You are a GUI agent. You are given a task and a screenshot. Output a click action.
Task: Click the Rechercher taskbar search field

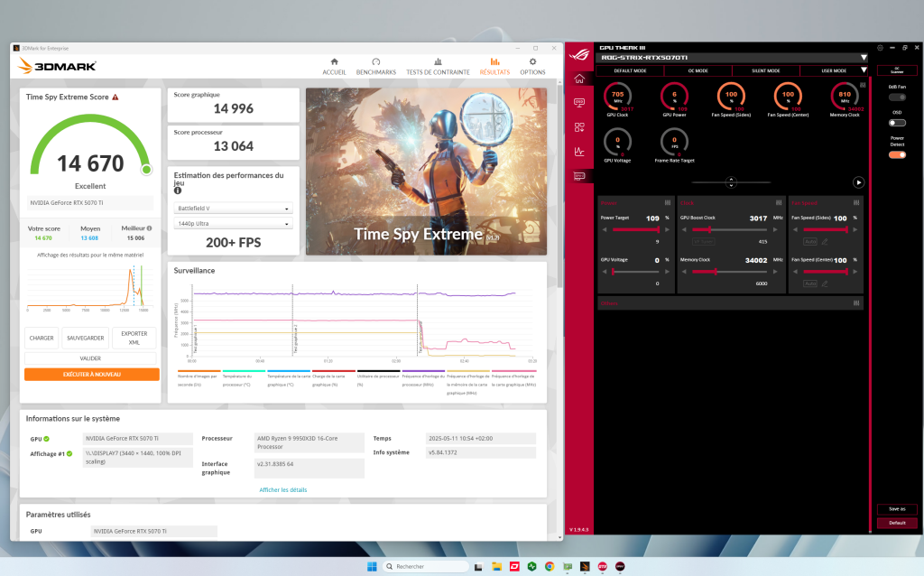(426, 567)
